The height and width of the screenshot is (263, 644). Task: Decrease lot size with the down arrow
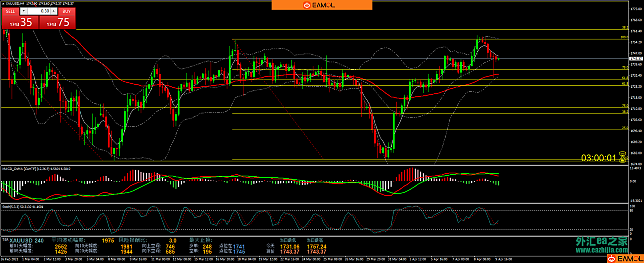click(x=24, y=11)
